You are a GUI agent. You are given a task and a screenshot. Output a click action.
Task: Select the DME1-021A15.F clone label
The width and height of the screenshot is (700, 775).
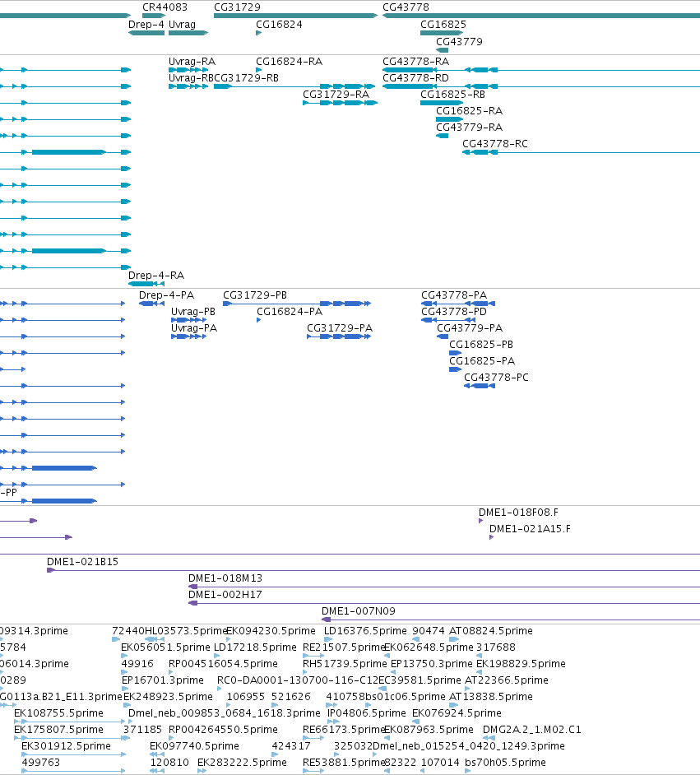pyautogui.click(x=530, y=529)
